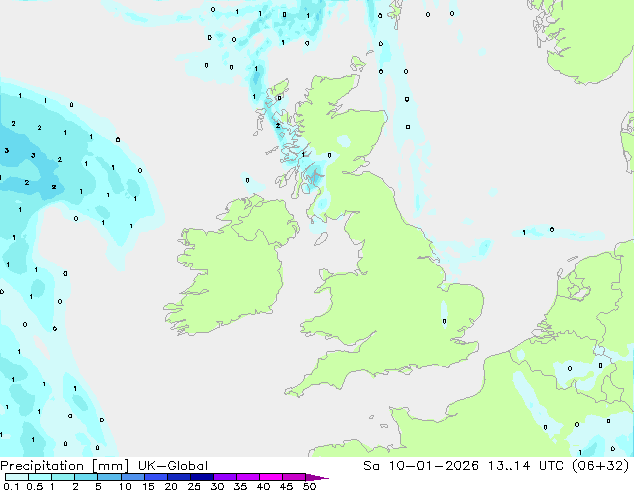Click the 'UK-Global' model label
The width and height of the screenshot is (634, 490).
point(173,466)
